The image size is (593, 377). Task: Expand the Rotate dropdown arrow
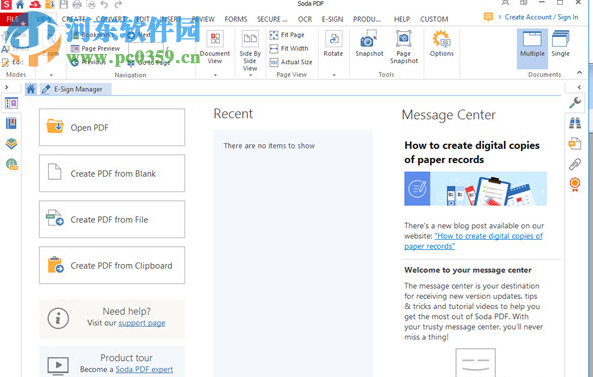[x=334, y=75]
